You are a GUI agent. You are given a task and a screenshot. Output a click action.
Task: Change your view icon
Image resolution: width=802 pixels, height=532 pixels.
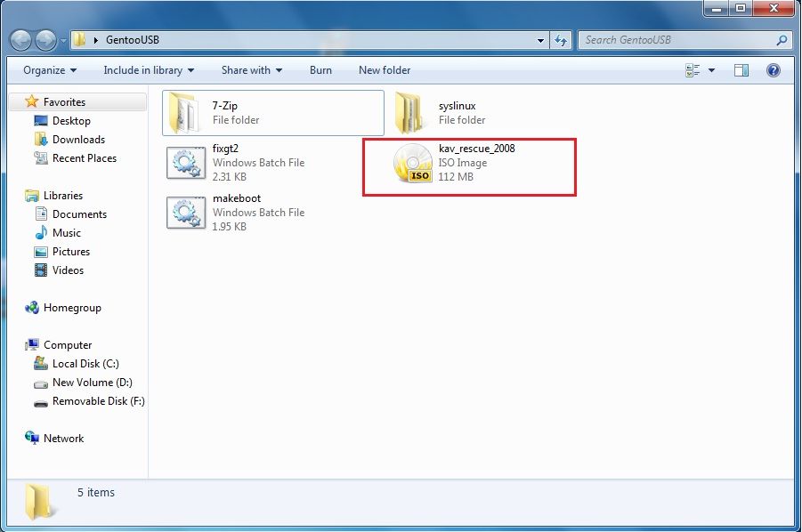point(693,70)
